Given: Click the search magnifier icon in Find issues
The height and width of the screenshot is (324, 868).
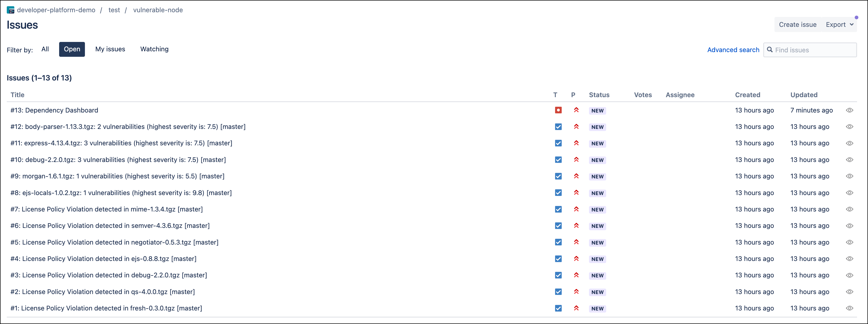Looking at the screenshot, I should [x=770, y=50].
